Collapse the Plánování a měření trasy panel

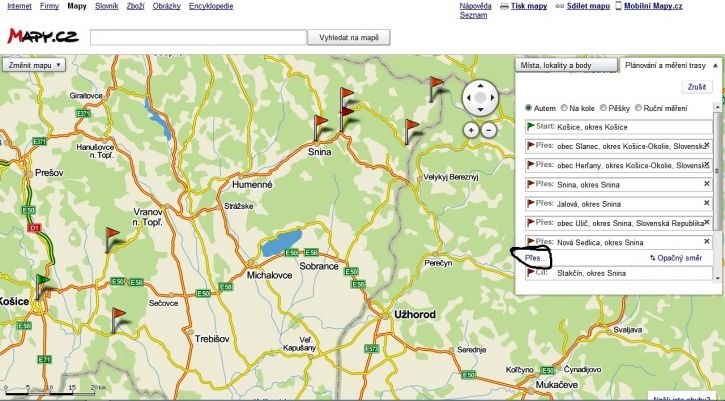(x=716, y=66)
